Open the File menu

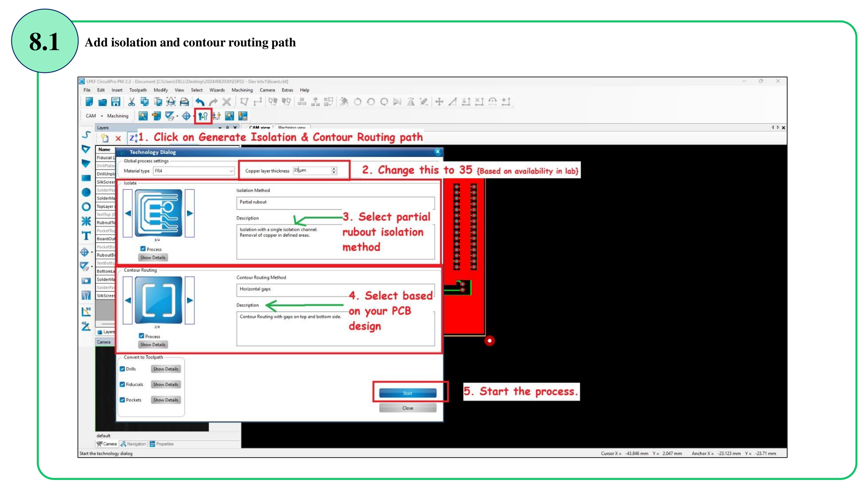pos(87,90)
